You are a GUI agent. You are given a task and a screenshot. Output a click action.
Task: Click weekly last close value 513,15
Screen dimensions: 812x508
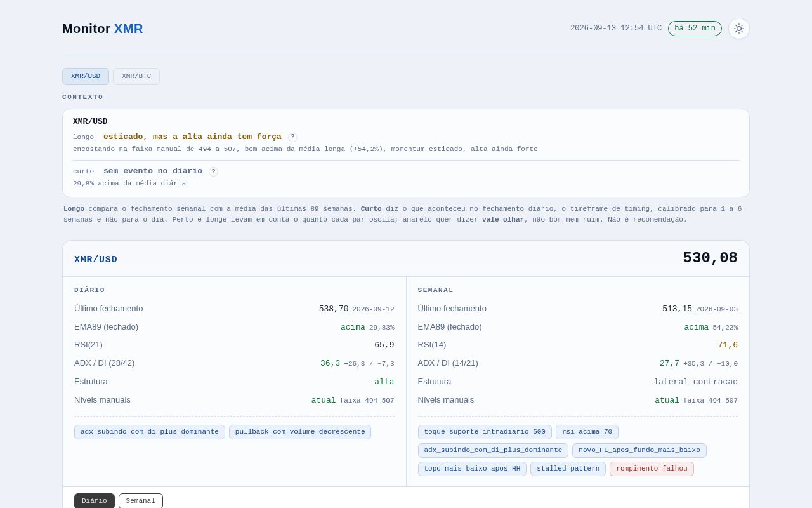677,309
